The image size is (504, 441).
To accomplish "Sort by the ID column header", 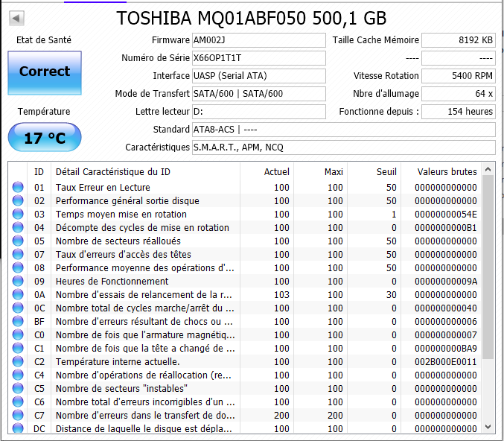I will 39,172.
